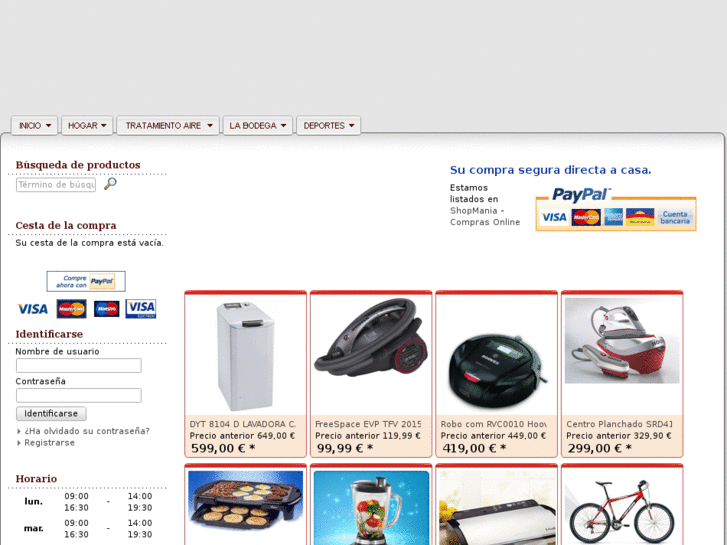Click the large PayPal payment methods banner

pyautogui.click(x=616, y=209)
